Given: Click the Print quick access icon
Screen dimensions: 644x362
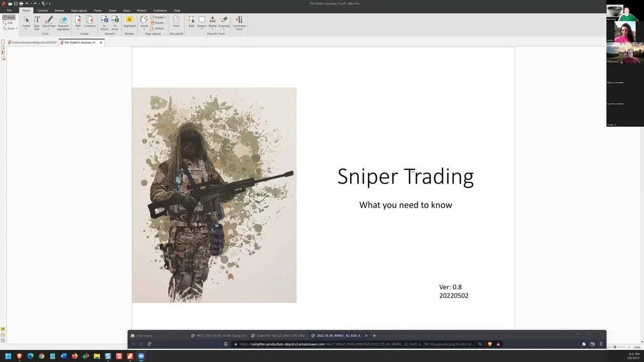Looking at the screenshot, I should pos(21,4).
